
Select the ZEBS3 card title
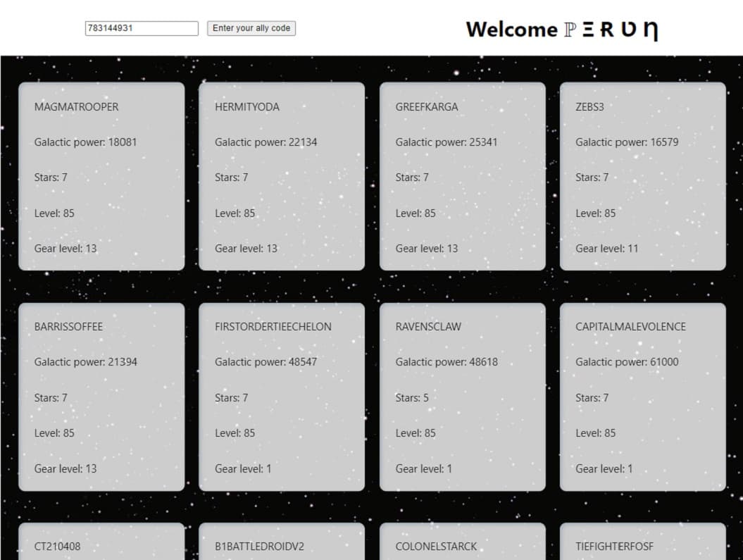(x=589, y=107)
